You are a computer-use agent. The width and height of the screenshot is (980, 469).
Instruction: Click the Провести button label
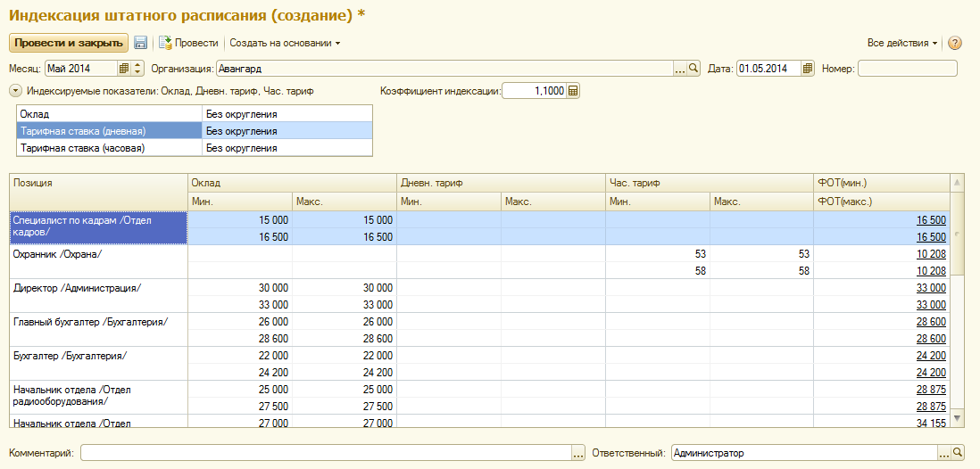point(196,43)
